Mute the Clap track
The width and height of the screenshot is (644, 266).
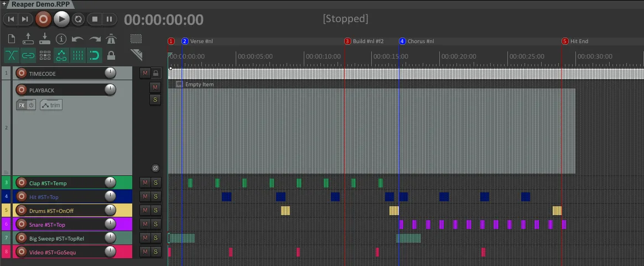145,182
